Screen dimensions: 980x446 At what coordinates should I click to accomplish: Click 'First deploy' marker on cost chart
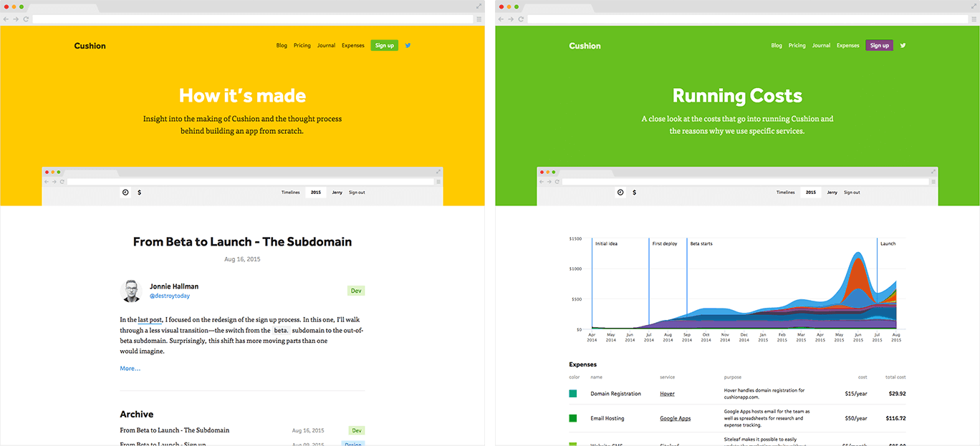click(665, 243)
